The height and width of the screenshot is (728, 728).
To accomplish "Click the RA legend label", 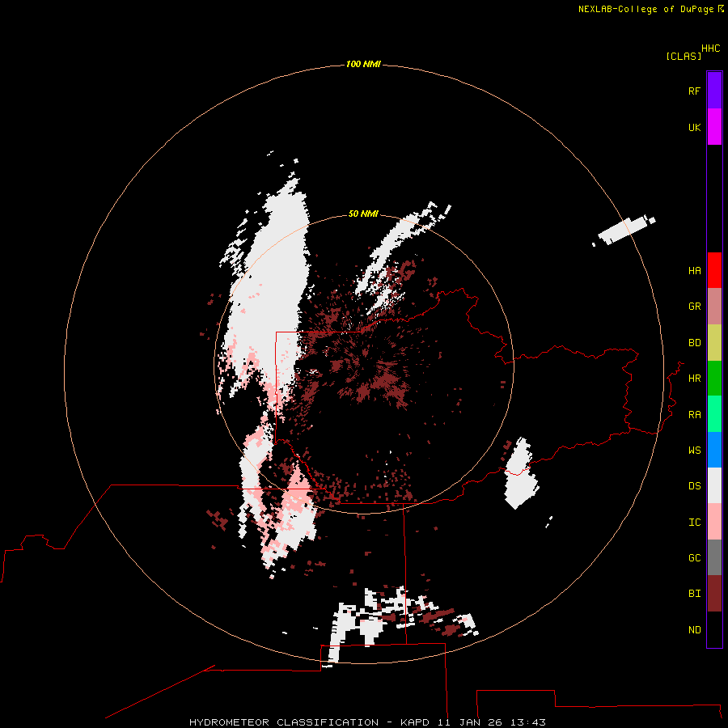I will click(x=695, y=415).
